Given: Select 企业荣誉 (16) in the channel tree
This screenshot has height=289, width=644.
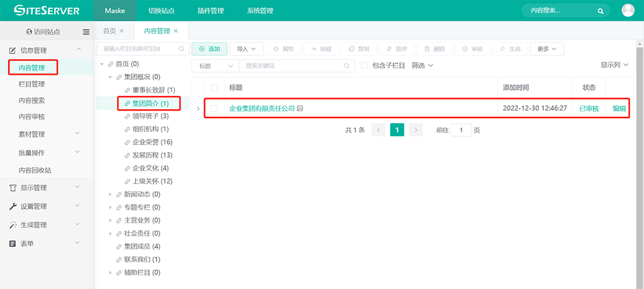Looking at the screenshot, I should 148,142.
